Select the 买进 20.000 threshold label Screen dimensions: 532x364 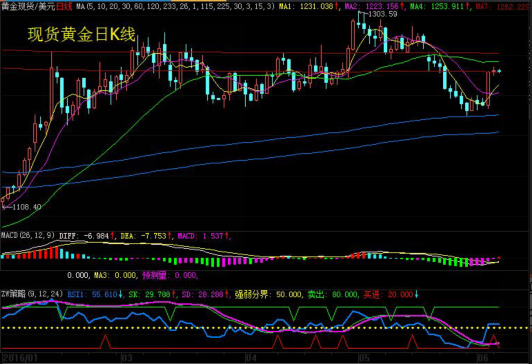point(391,294)
